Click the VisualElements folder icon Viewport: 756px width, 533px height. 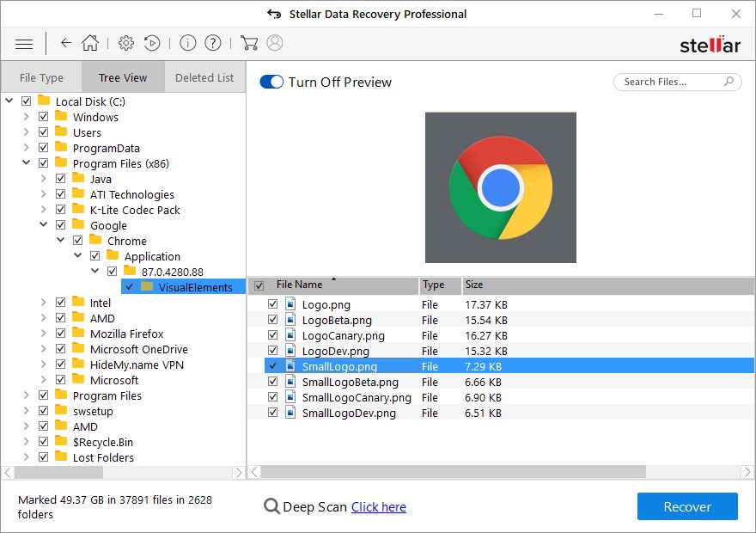[x=147, y=286]
